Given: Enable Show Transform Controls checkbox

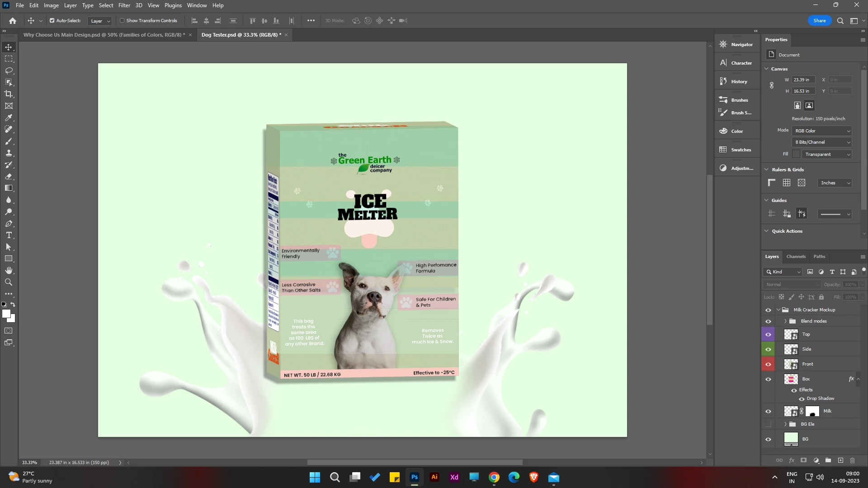Looking at the screenshot, I should (x=122, y=20).
